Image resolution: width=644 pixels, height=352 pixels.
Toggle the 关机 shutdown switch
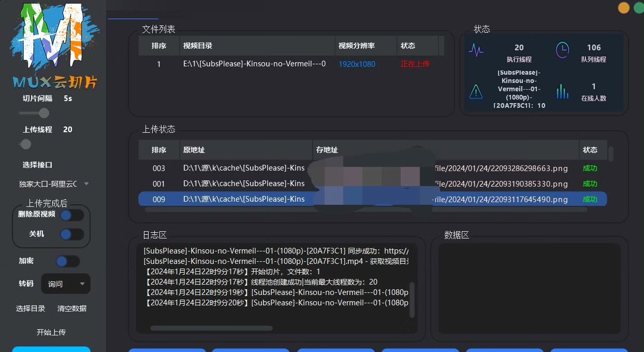tap(72, 235)
